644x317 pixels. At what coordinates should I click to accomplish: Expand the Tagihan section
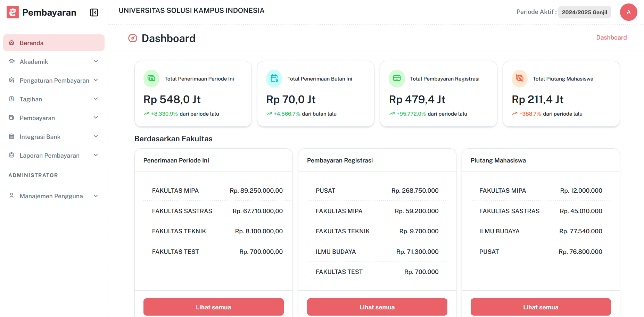pyautogui.click(x=96, y=99)
